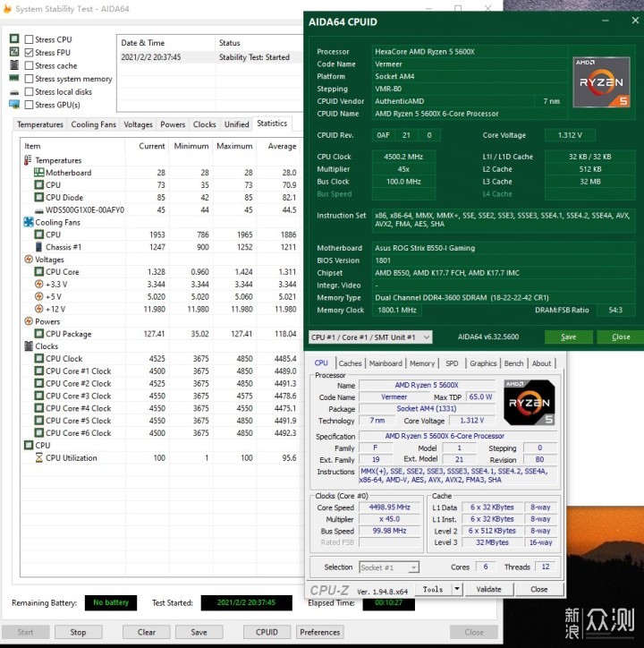Image resolution: width=644 pixels, height=648 pixels.
Task: Click Save in System Stability Test
Action: click(x=199, y=632)
